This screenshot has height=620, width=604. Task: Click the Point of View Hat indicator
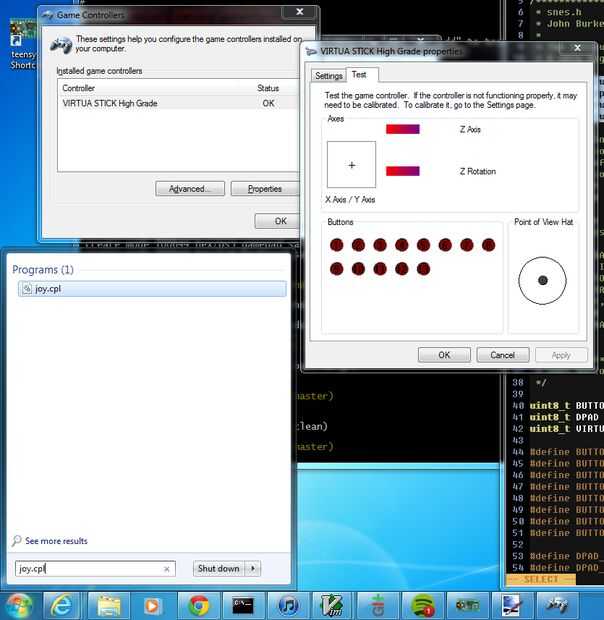pyautogui.click(x=542, y=280)
